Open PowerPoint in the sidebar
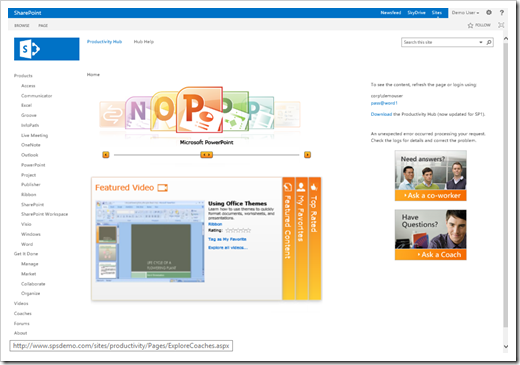The height and width of the screenshot is (365, 520). pos(33,165)
